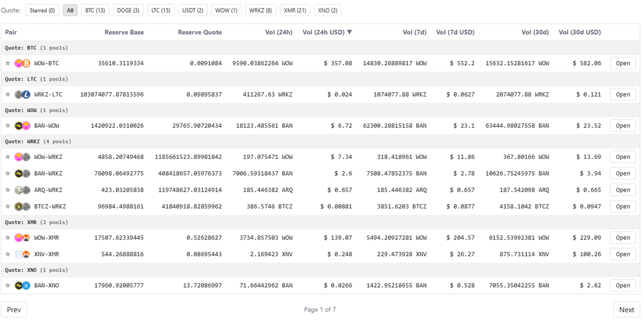644x320 pixels.
Task: Click the 'Quote: XMR (2 pools)' group row
Action: 320,222
